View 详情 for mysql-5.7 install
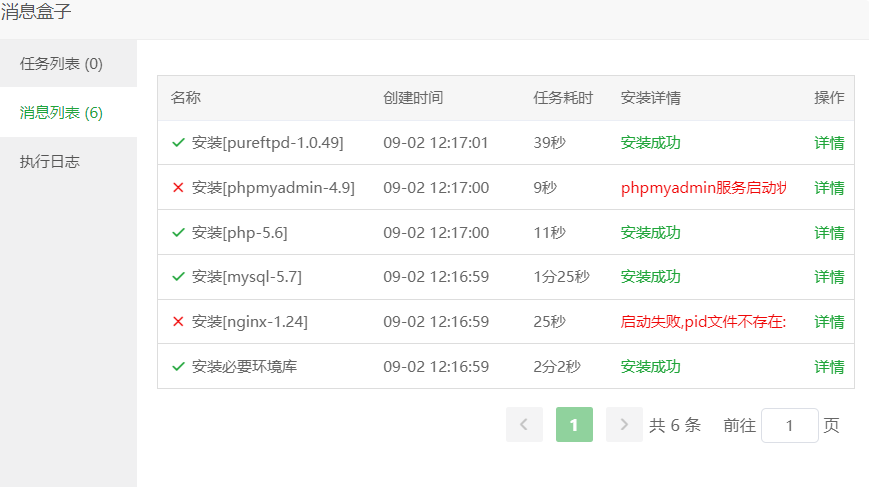Image resolution: width=869 pixels, height=487 pixels. coord(829,276)
